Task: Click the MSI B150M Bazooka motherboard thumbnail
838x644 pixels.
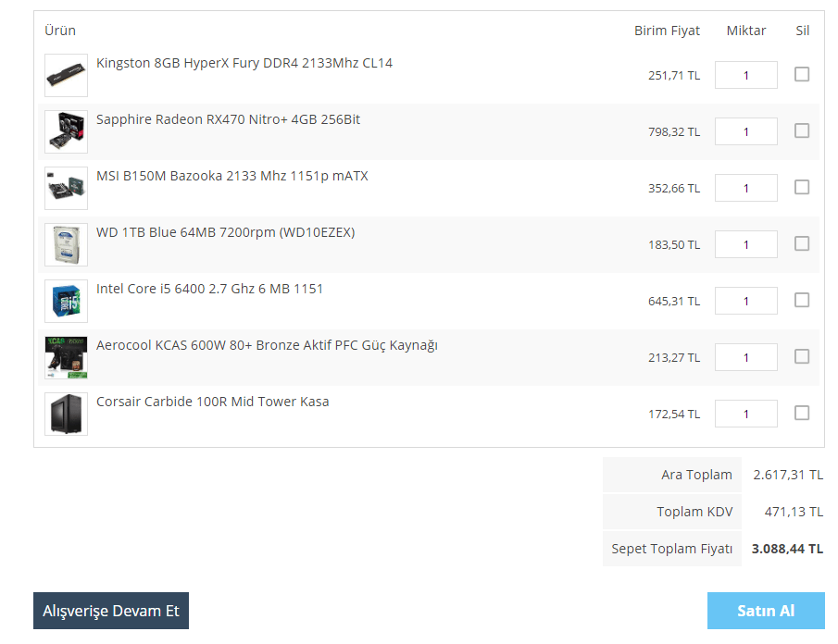Action: click(67, 189)
